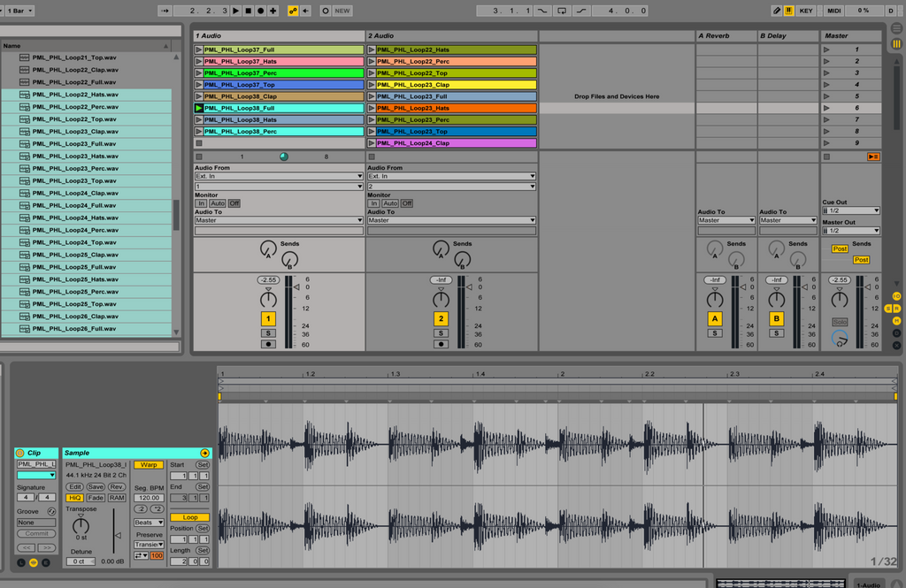Show or hide the In/Out section (I-O)
The width and height of the screenshot is (906, 588).
click(x=896, y=296)
